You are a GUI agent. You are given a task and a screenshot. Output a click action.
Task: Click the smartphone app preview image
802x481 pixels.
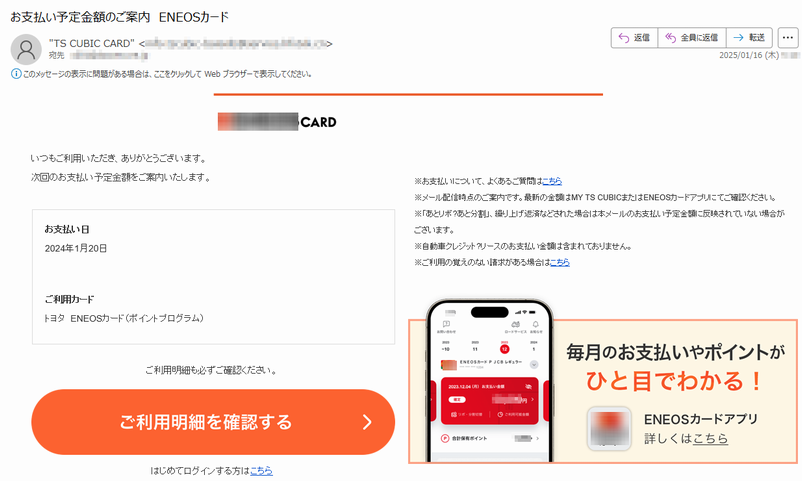coord(489,381)
